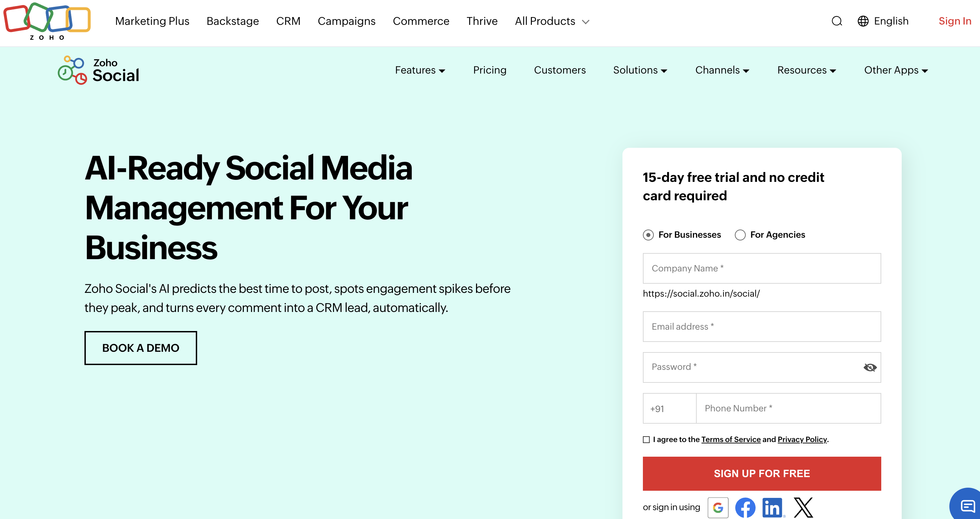
Task: Go to the Customers page
Action: point(559,70)
